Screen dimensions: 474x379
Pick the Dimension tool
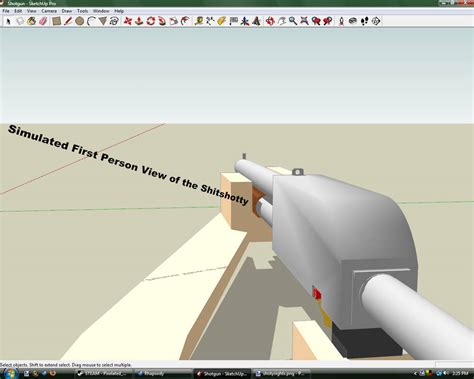point(210,21)
